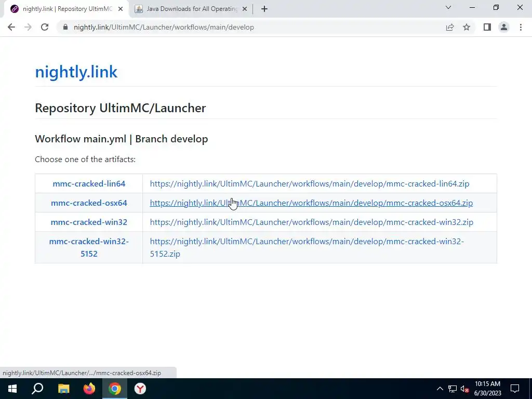Download the mmc-cracked-lin64.zip URL
Viewport: 532px width, 399px height.
pos(310,183)
